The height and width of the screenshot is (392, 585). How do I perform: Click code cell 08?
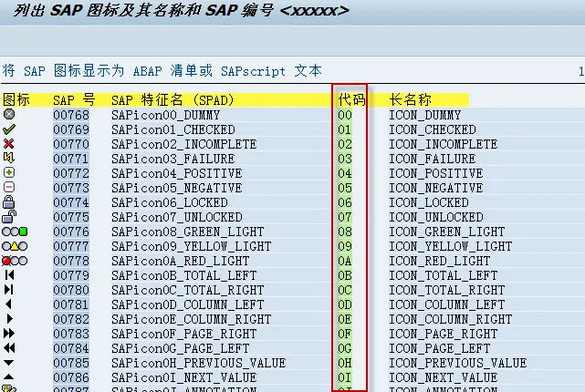click(x=345, y=232)
